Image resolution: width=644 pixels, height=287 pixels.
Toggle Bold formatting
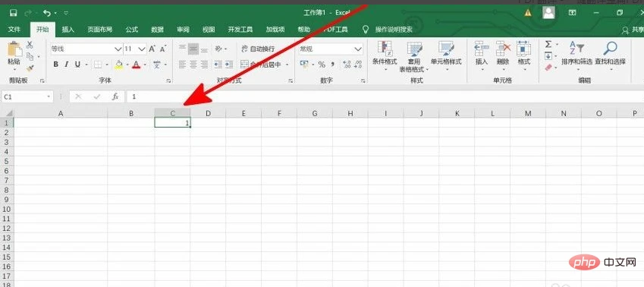tap(56, 65)
